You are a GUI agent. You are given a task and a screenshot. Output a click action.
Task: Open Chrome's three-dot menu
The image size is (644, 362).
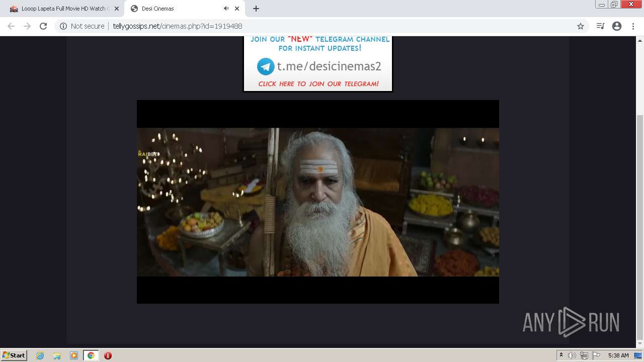coord(633,26)
